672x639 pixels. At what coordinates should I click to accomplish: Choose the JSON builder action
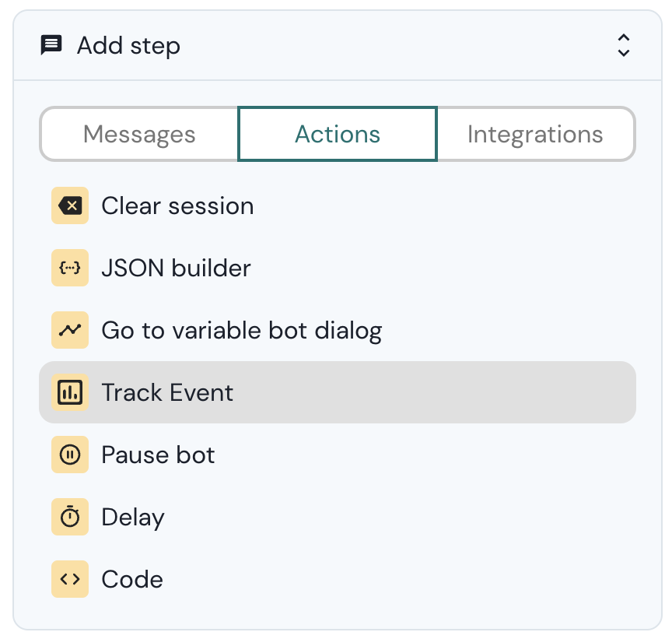pos(176,268)
